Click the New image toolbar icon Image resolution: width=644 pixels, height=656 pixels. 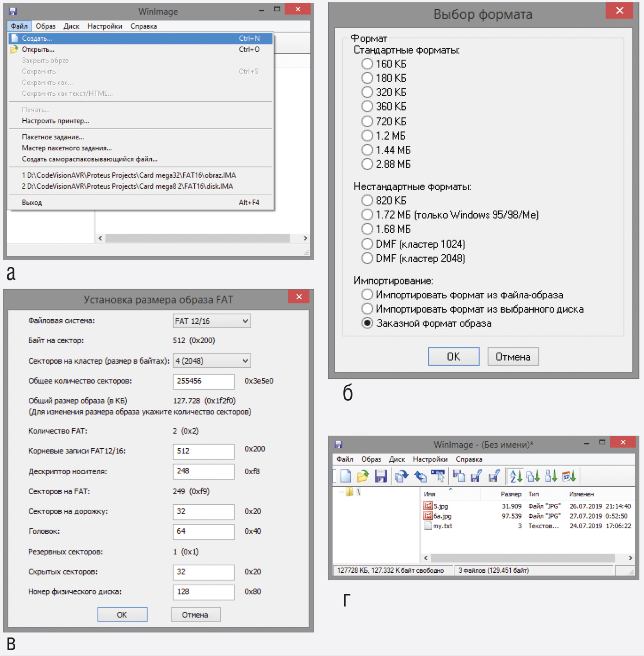pyautogui.click(x=346, y=476)
